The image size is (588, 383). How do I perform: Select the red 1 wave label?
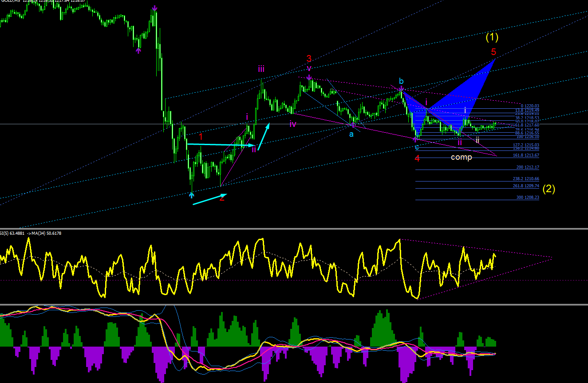pos(201,137)
